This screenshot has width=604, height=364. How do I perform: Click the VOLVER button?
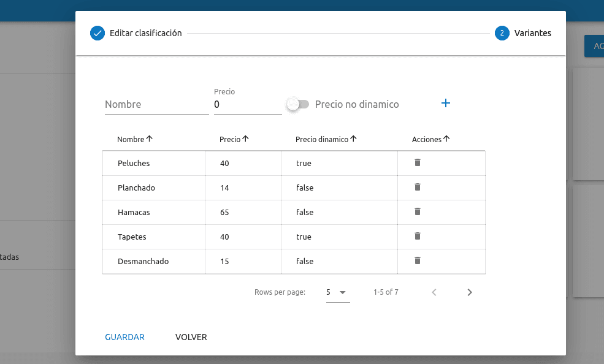pos(191,337)
